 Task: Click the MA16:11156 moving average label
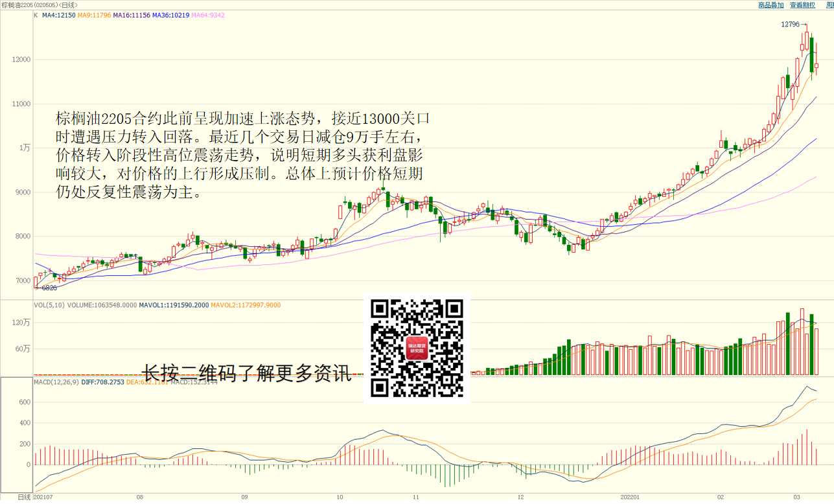(132, 15)
